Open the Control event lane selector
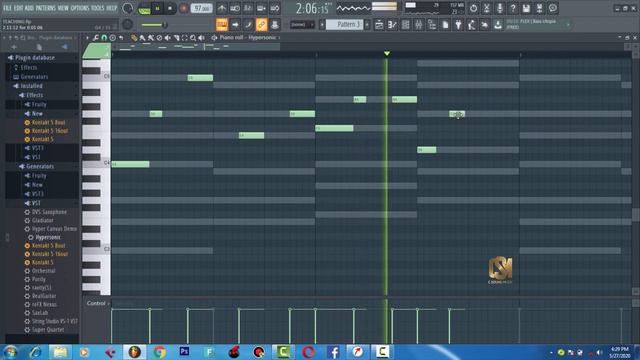The height and width of the screenshot is (360, 640). [x=98, y=303]
